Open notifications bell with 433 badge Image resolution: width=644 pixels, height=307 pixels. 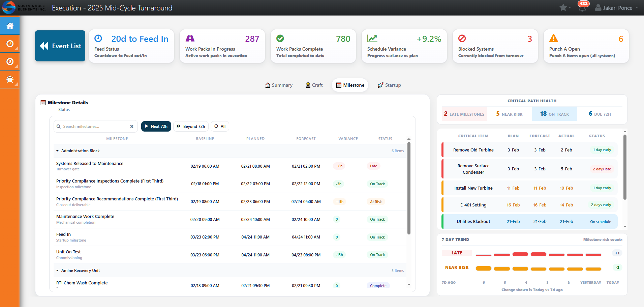pyautogui.click(x=582, y=7)
